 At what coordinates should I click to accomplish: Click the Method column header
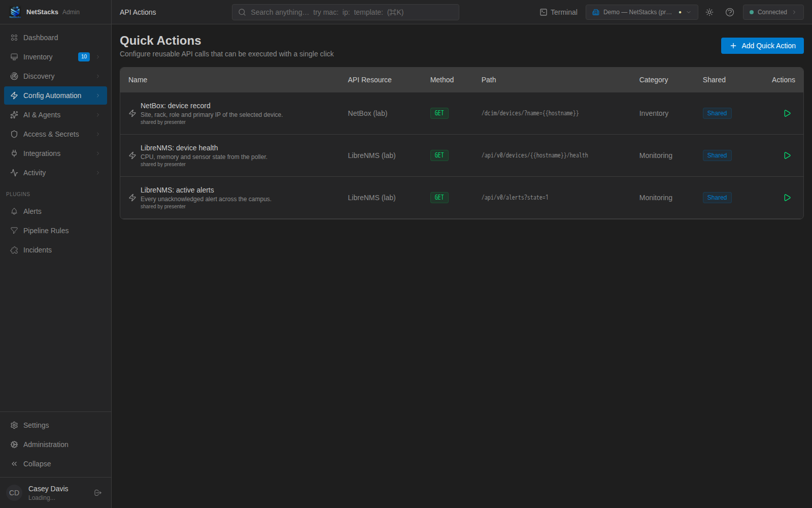tap(442, 80)
